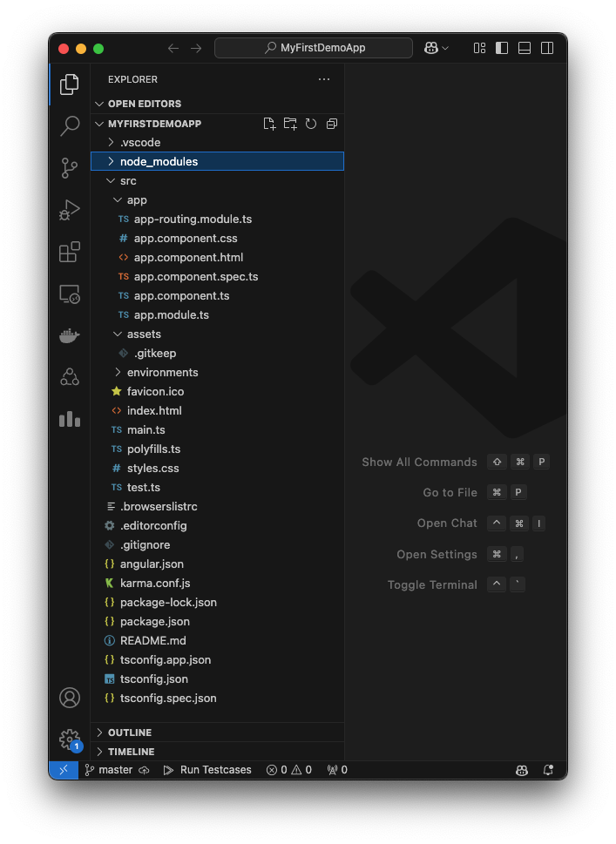
Task: Refresh the explorer tree
Action: (311, 124)
